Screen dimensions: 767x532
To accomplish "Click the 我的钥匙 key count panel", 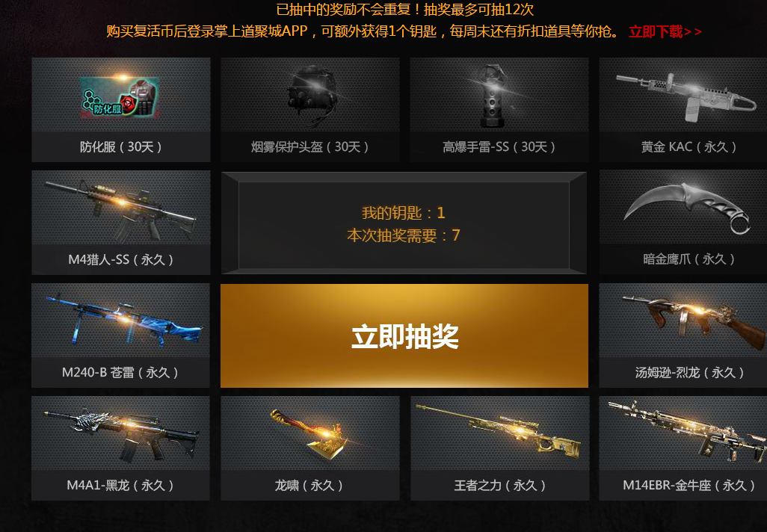I will 404,223.
